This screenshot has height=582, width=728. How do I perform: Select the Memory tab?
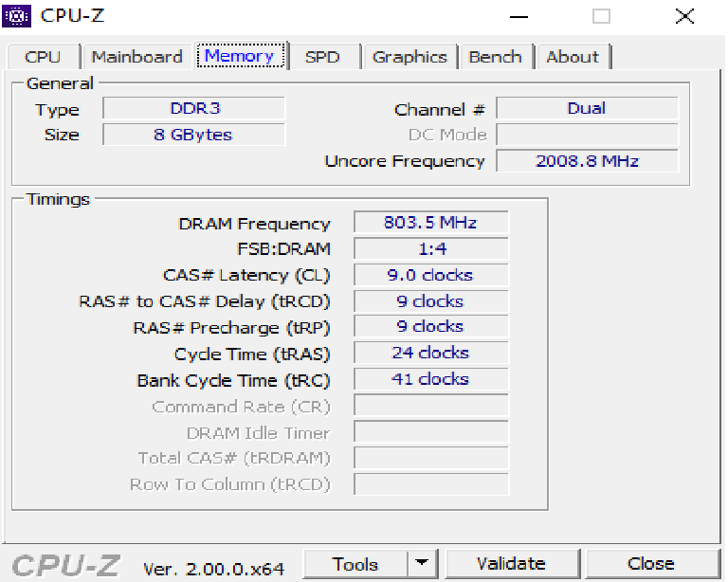click(241, 56)
